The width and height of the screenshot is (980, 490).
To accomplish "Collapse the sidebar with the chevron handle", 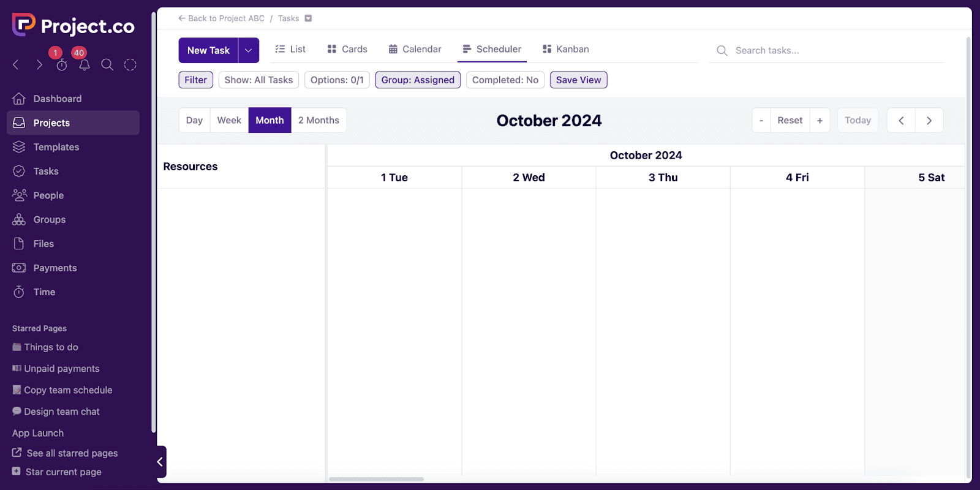I will (x=160, y=462).
